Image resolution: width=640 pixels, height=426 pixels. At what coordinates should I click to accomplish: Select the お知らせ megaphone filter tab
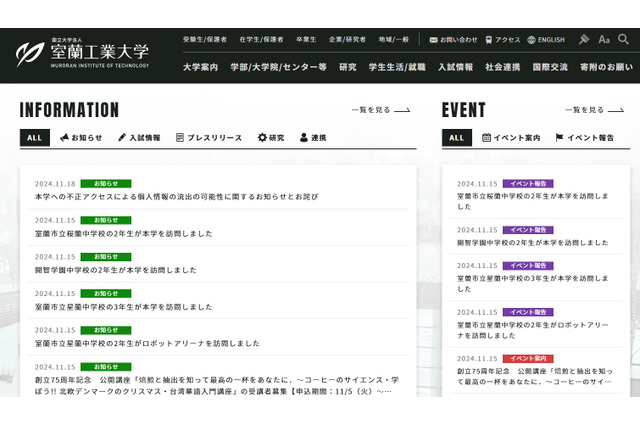tap(81, 138)
